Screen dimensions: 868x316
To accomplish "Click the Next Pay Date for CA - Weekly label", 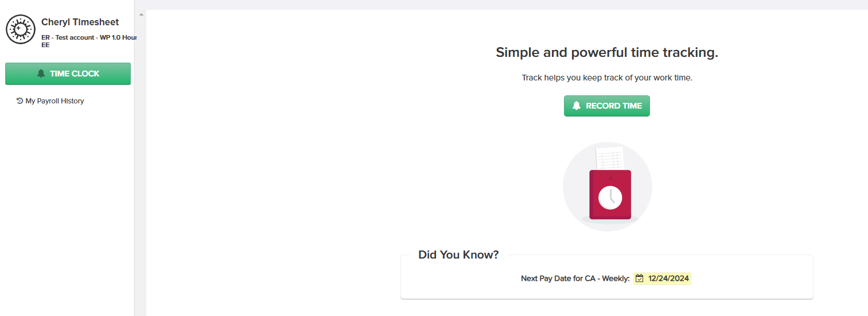I will point(575,279).
